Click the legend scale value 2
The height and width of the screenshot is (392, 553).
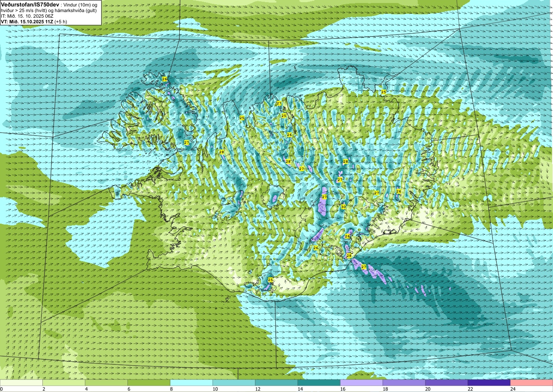(43, 389)
